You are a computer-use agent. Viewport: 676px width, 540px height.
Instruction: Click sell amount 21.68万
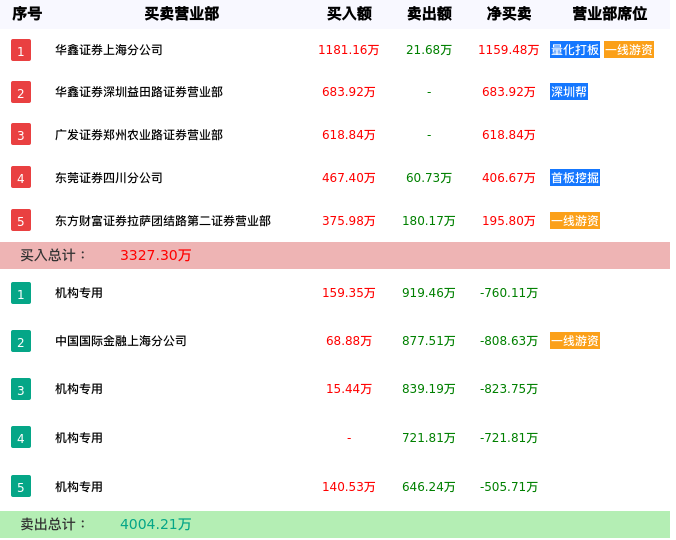coord(429,50)
